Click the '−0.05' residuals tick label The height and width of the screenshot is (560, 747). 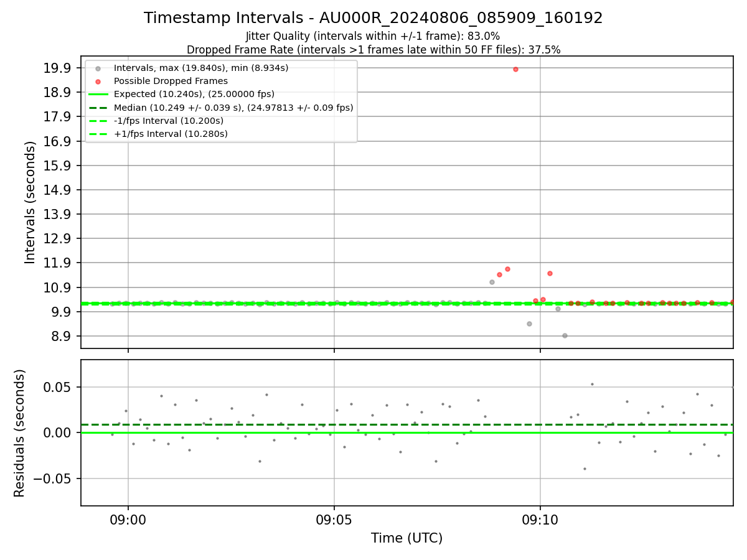pyautogui.click(x=54, y=478)
